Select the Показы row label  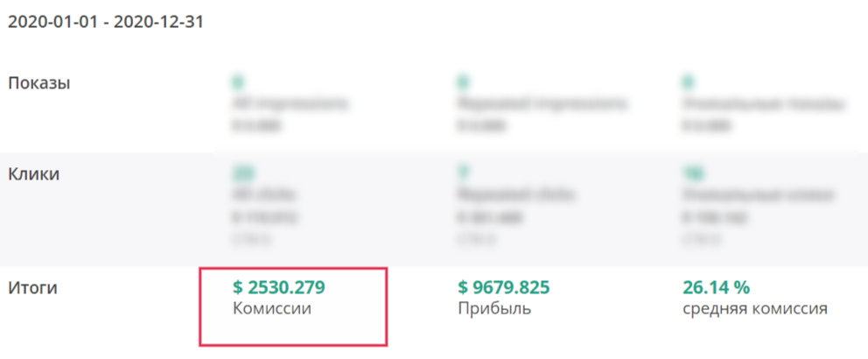point(38,84)
